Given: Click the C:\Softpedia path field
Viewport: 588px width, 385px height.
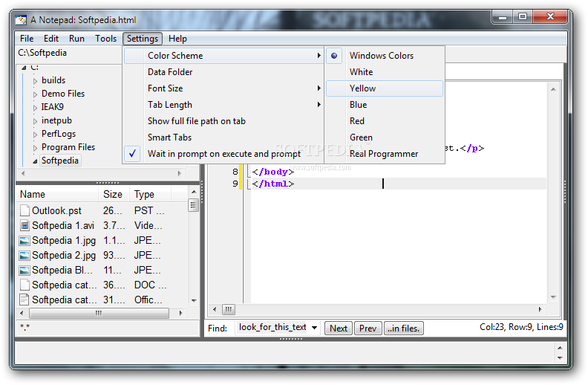Looking at the screenshot, I should click(x=69, y=53).
